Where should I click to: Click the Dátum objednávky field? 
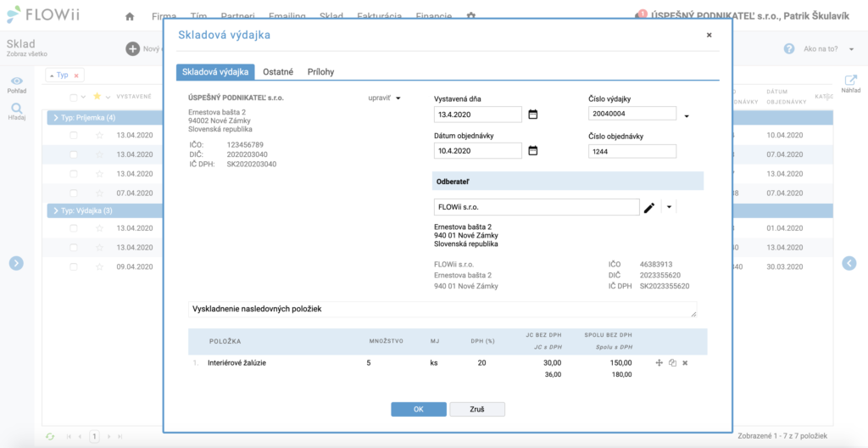(x=478, y=150)
